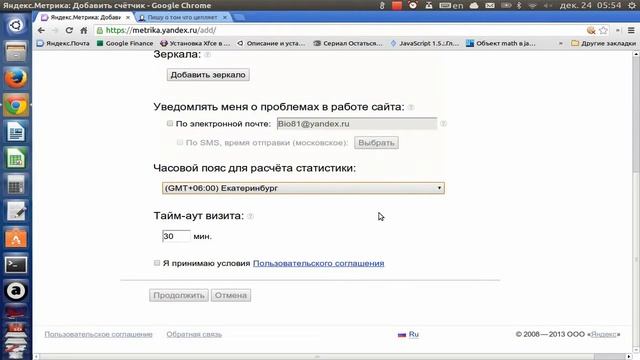Open the Сериал Остаться bookmark

(348, 43)
